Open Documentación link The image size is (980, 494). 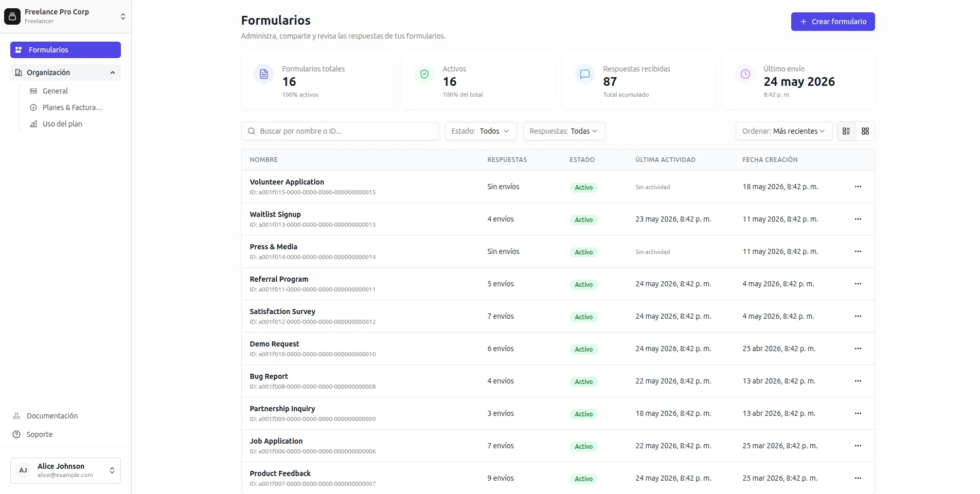pyautogui.click(x=52, y=416)
